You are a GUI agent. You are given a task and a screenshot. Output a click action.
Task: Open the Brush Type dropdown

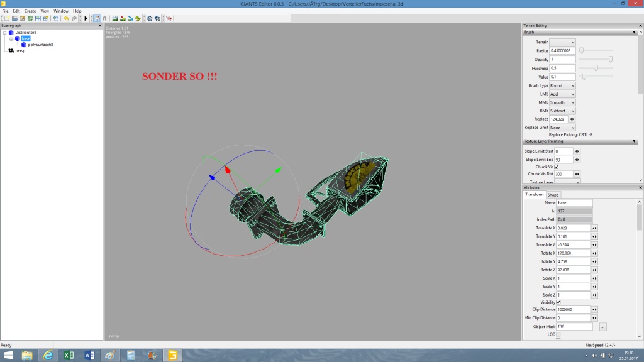tap(562, 85)
